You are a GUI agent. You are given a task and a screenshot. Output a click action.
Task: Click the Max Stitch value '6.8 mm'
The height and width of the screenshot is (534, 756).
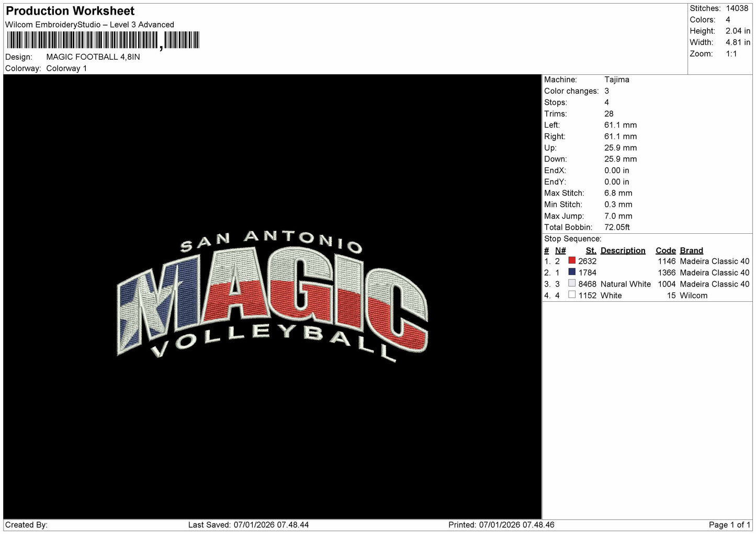[618, 193]
